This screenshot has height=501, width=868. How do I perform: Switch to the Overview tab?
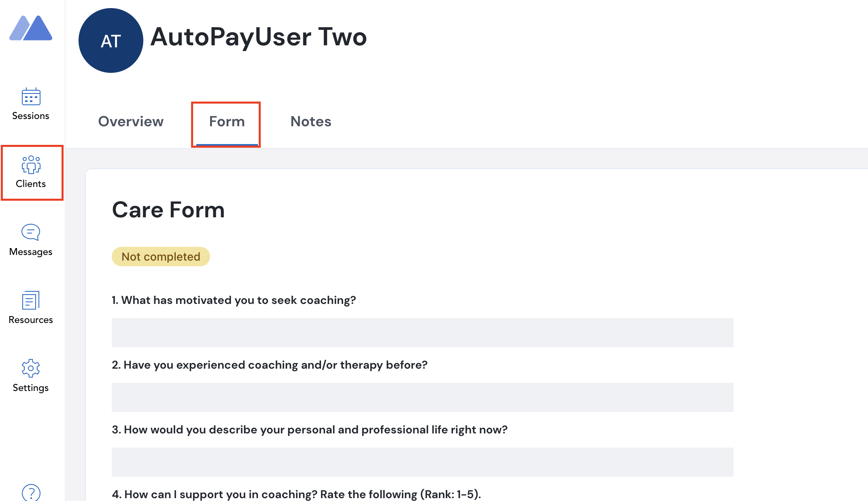pos(131,121)
